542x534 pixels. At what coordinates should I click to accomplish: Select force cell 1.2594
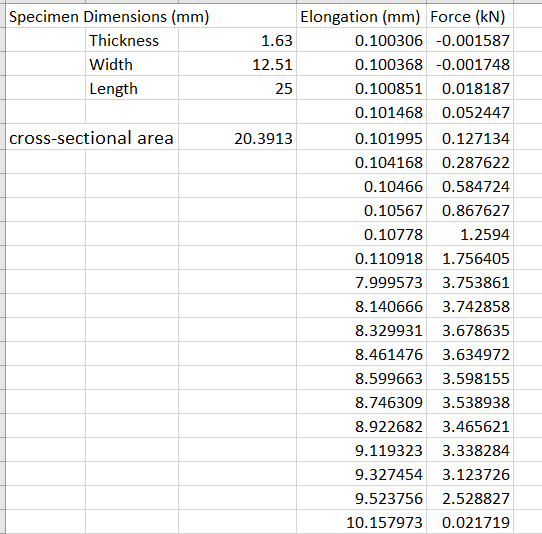(470, 234)
